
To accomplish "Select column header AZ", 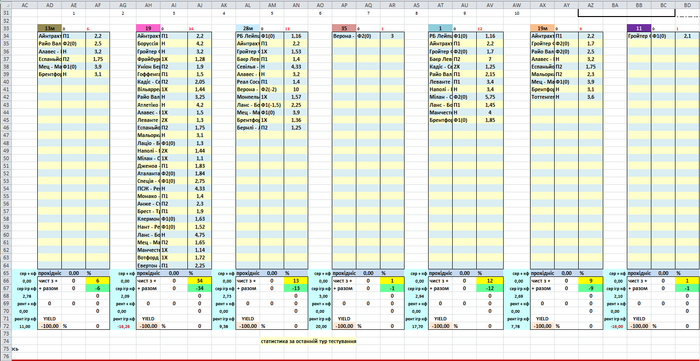I will [x=591, y=6].
